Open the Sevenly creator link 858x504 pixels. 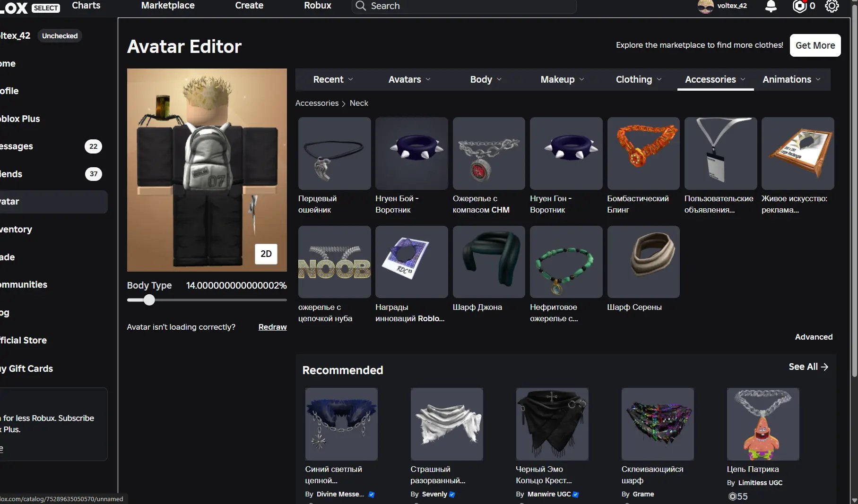(x=434, y=494)
